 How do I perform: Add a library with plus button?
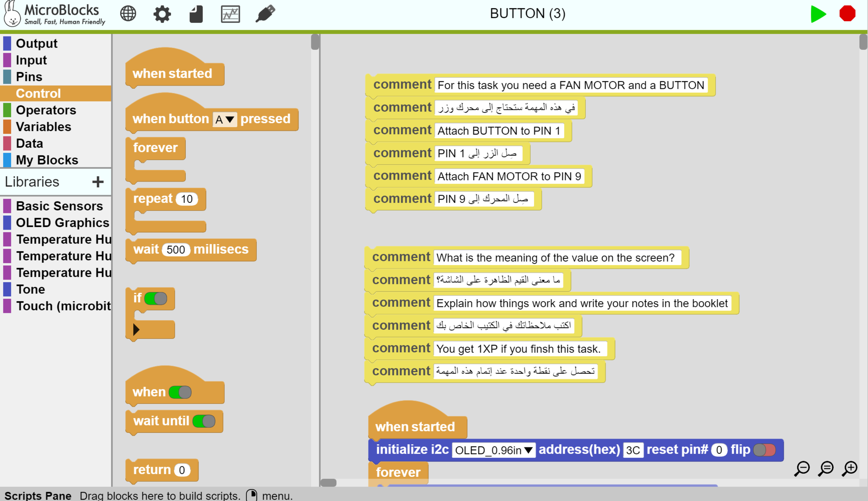click(x=98, y=182)
